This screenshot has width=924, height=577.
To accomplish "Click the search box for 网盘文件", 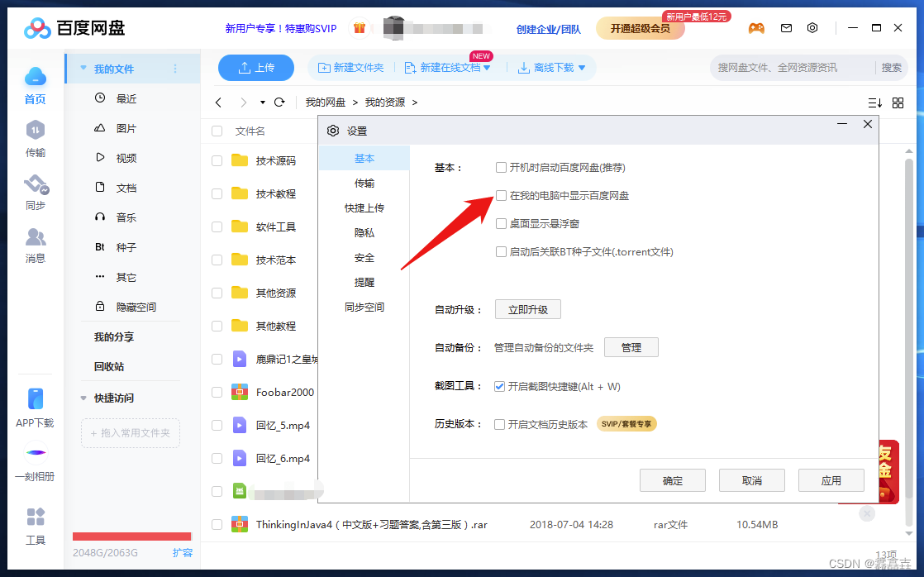I will click(793, 68).
